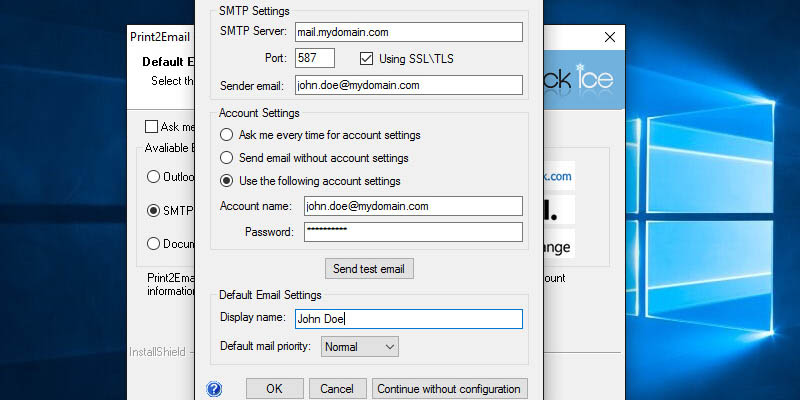Click the blue help question mark icon

(213, 389)
